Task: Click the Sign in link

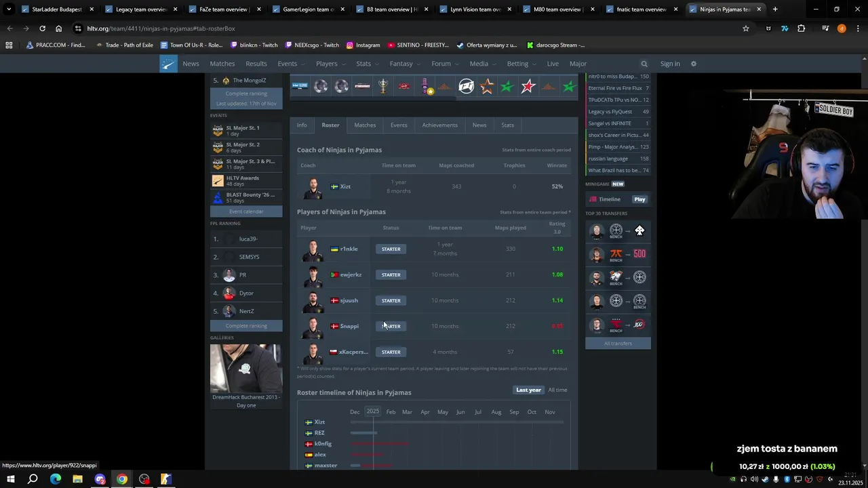Action: click(x=670, y=64)
